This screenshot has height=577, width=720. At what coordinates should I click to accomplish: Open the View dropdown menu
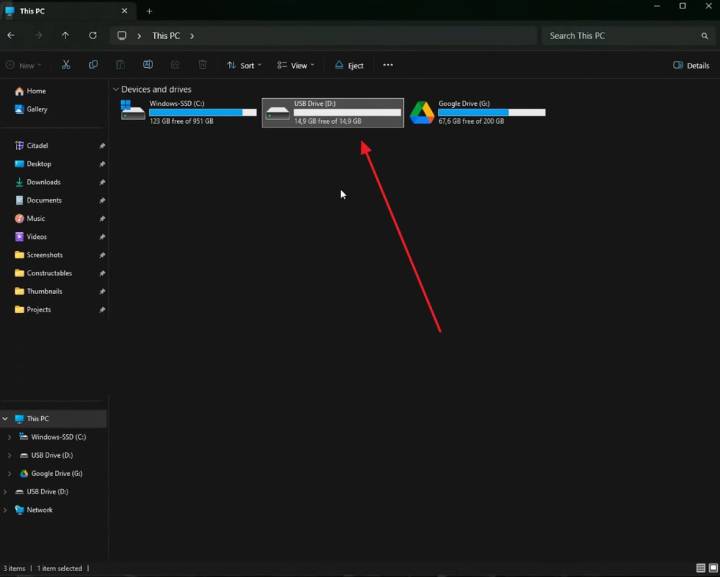296,65
